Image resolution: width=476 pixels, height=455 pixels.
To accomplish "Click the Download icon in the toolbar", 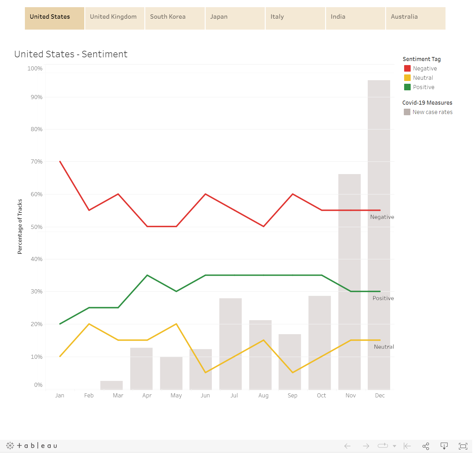I will [x=444, y=446].
